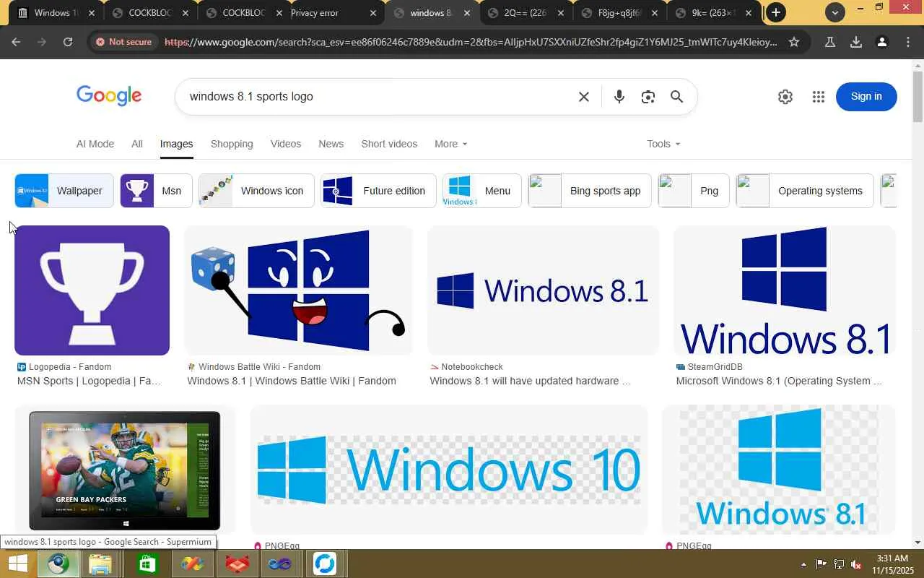Click the Supermium browser taskbar icon
This screenshot has height=578, width=924.
click(x=58, y=564)
